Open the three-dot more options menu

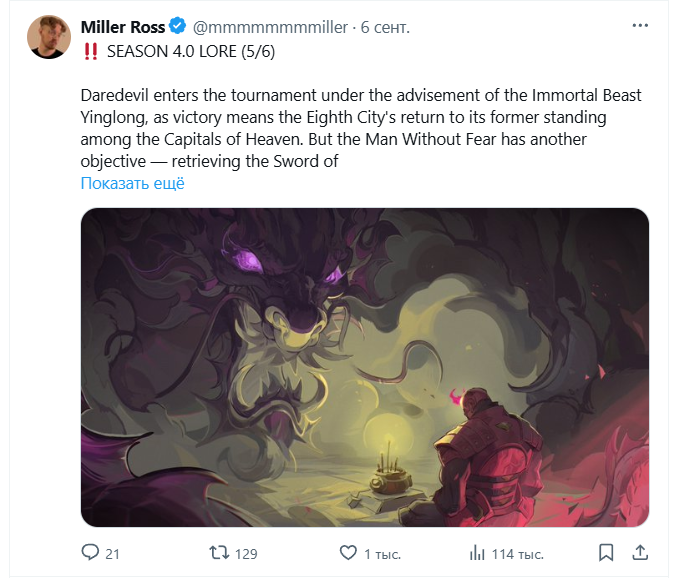point(640,26)
